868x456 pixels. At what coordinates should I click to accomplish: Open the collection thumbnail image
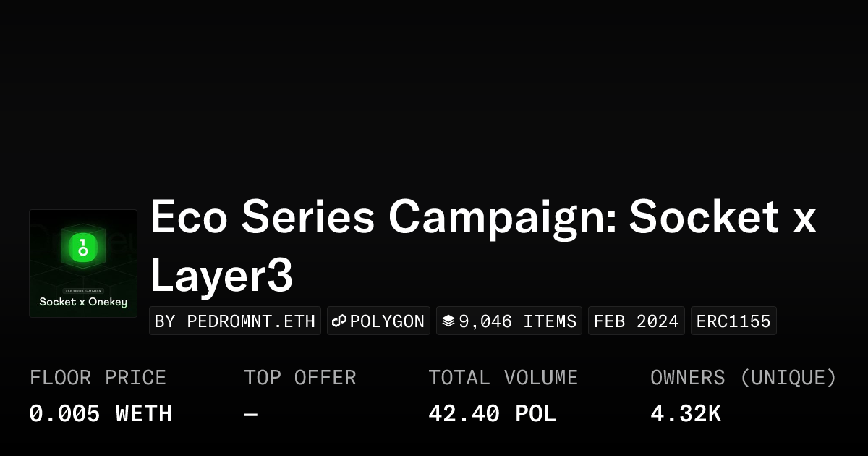point(83,263)
